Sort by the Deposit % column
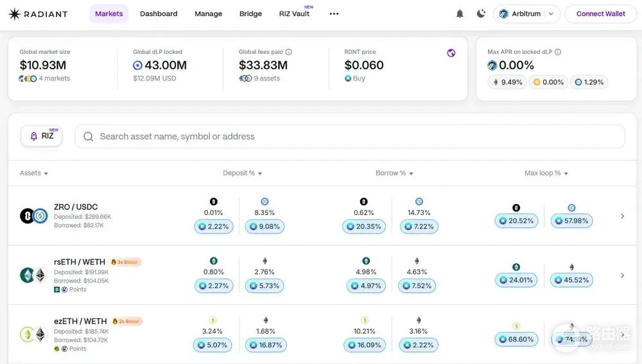This screenshot has height=364, width=642. 243,173
